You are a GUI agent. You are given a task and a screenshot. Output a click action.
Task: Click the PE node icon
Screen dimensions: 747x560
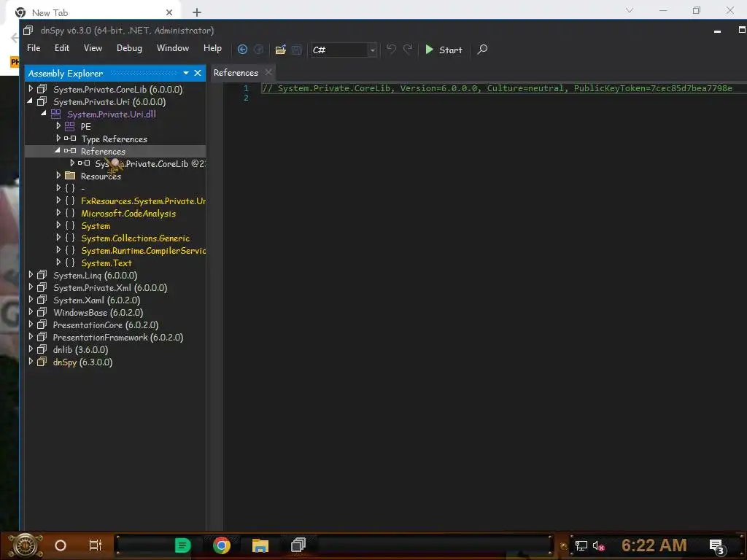[69, 126]
